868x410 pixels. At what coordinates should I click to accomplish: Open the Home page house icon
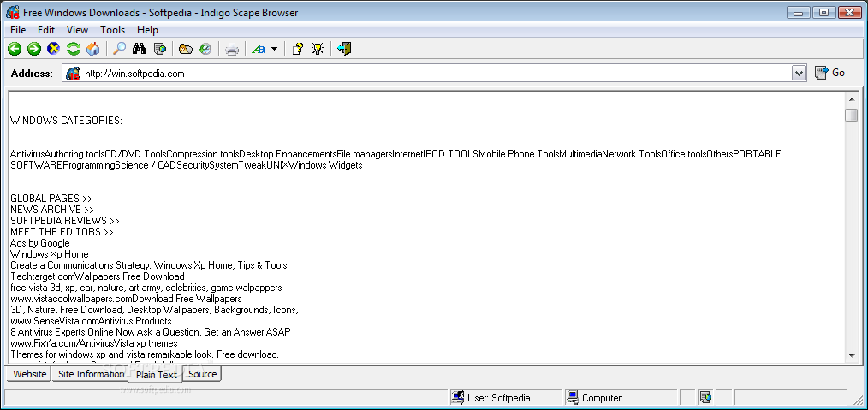pos(93,50)
